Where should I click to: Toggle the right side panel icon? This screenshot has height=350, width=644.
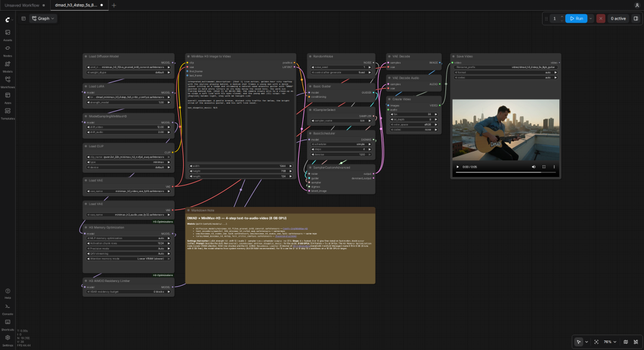tap(636, 18)
